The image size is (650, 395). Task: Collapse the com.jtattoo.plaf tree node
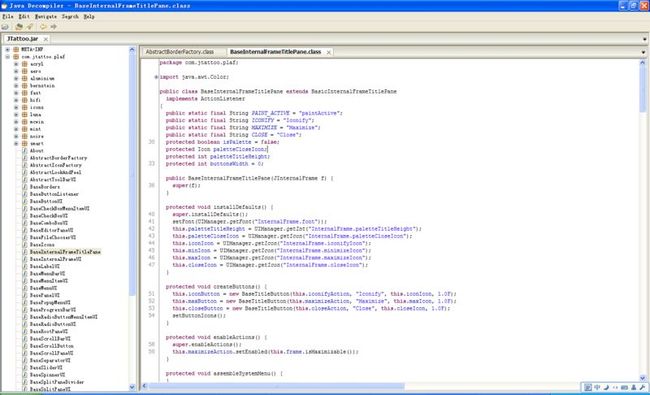7,56
